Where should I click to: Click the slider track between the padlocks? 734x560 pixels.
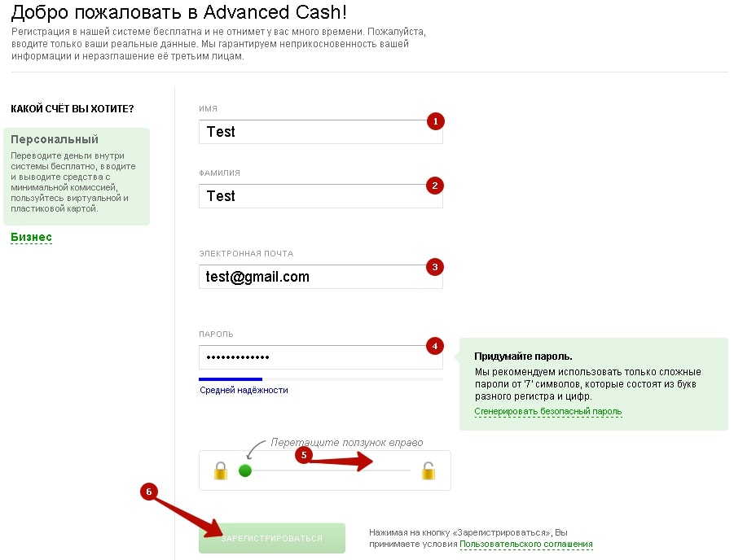tap(331, 470)
